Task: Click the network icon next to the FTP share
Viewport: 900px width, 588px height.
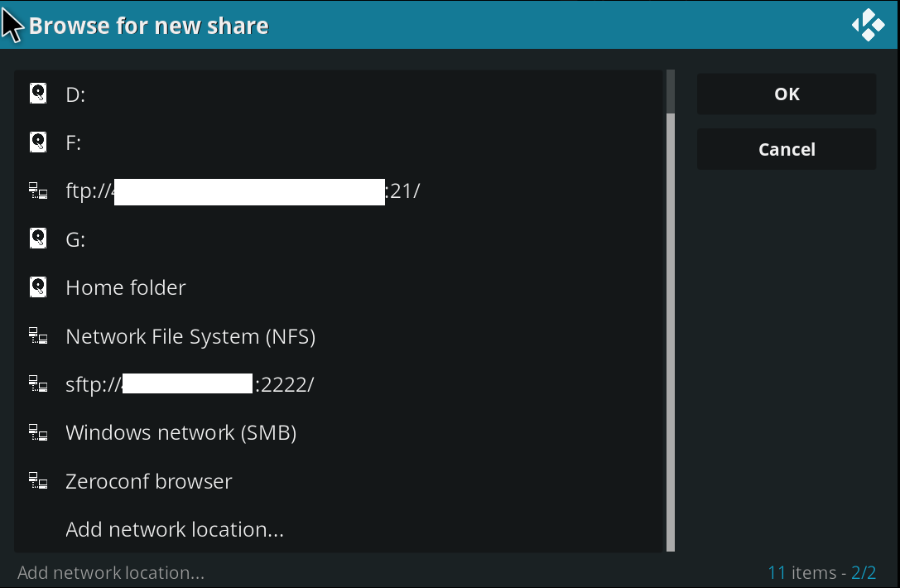Action: tap(38, 190)
